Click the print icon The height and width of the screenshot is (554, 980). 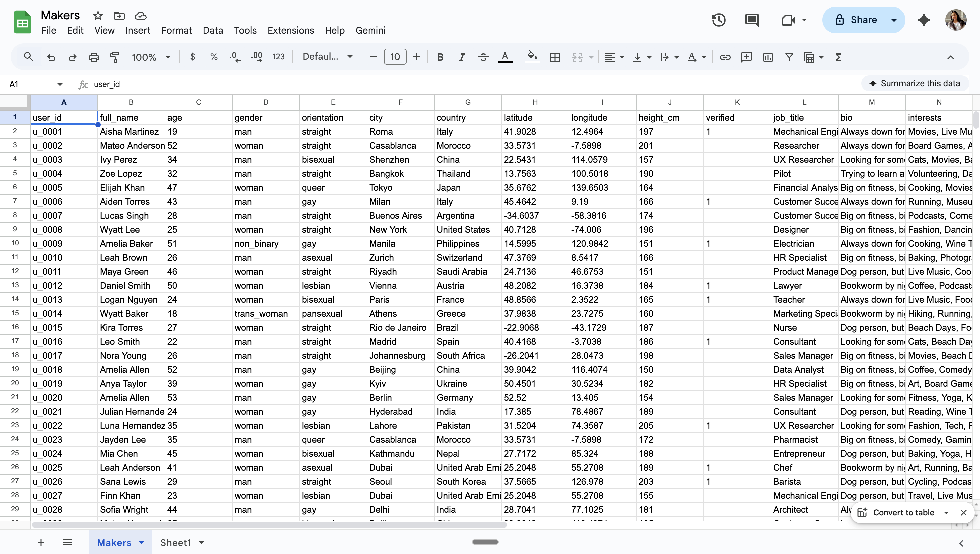point(94,57)
